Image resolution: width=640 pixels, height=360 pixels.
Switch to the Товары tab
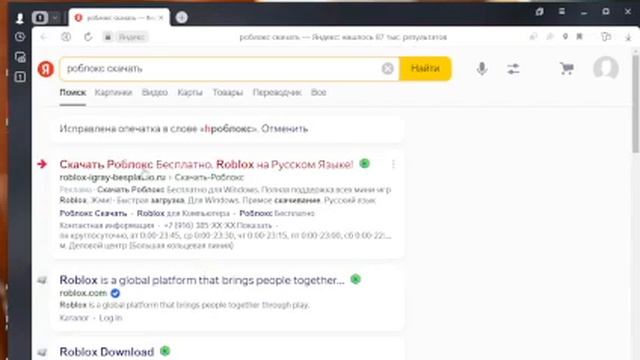pyautogui.click(x=228, y=93)
